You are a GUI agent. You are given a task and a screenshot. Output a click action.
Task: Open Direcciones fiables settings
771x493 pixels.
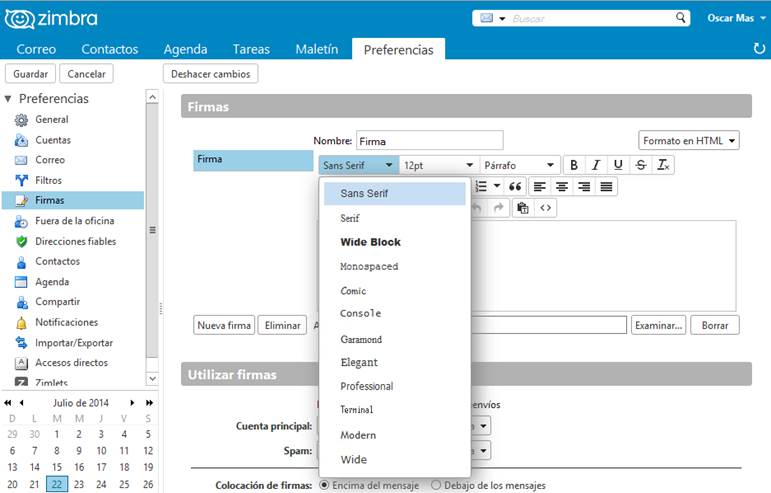click(x=75, y=241)
